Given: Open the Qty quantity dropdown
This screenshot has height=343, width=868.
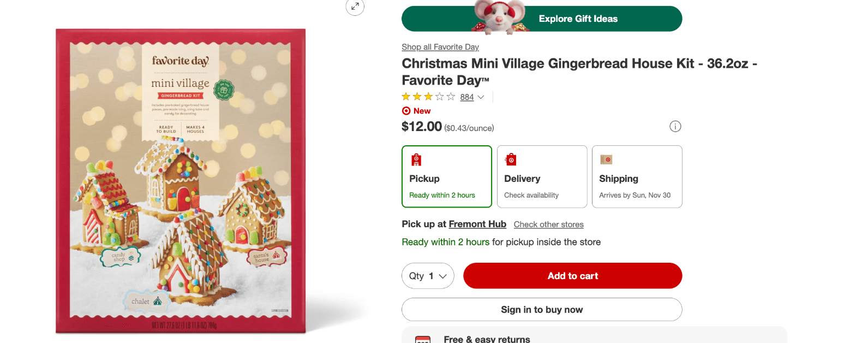Looking at the screenshot, I should coord(428,276).
